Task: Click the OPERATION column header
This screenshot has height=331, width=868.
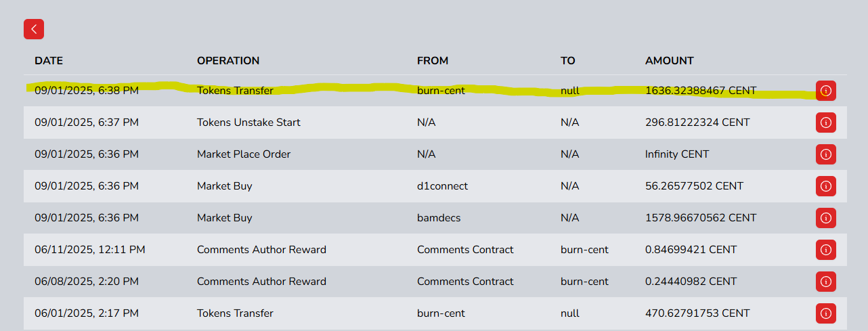Action: pos(228,61)
